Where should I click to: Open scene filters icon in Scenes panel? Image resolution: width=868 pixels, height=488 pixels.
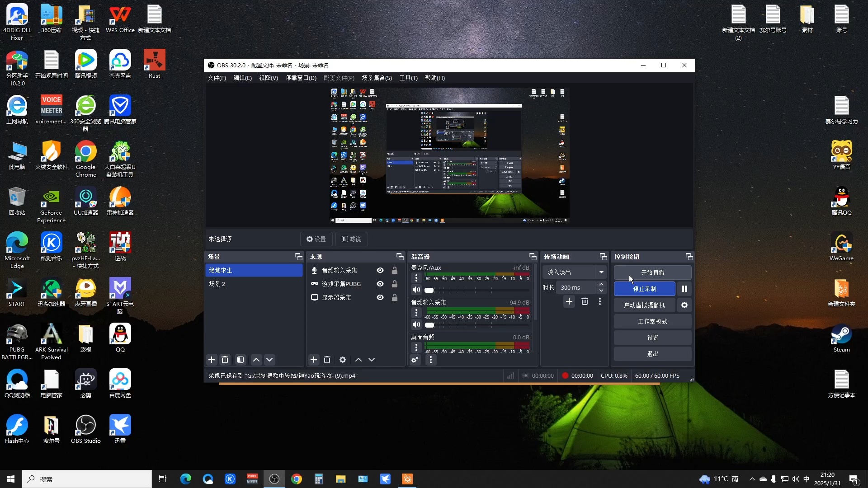pos(241,360)
